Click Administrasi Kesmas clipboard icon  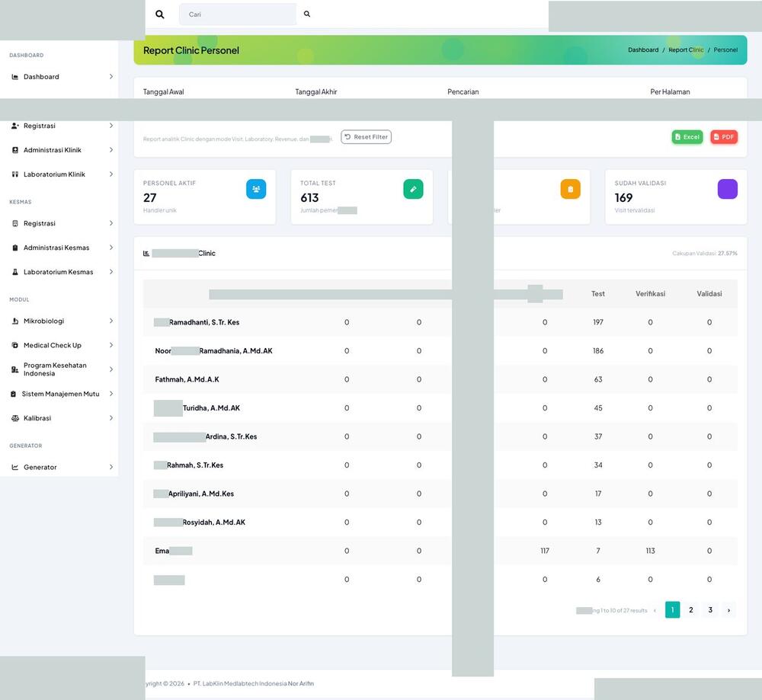(15, 248)
